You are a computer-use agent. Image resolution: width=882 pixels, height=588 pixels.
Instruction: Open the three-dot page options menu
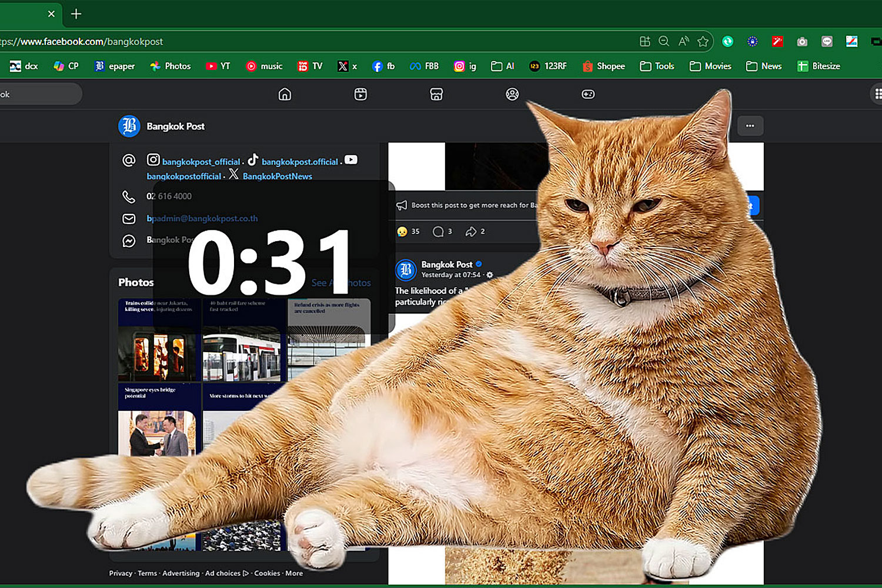(x=750, y=126)
